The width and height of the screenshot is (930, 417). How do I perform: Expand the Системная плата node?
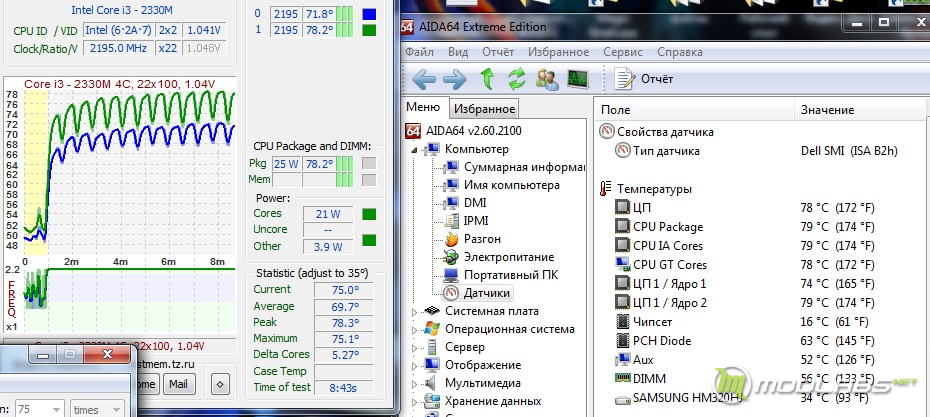coord(415,311)
